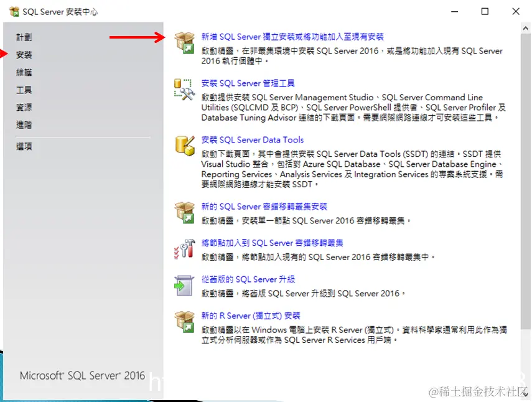Click 從舊版的 SQL Server 升級 link

(x=249, y=279)
